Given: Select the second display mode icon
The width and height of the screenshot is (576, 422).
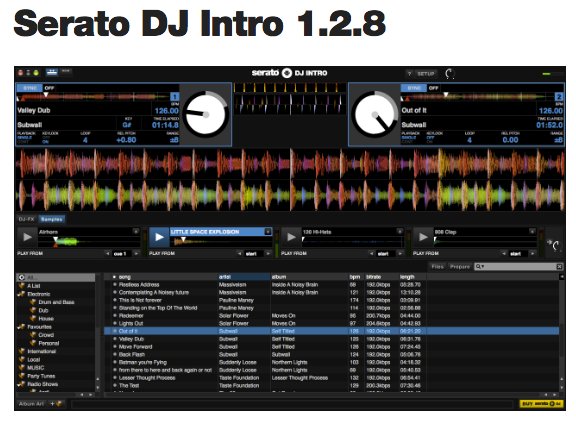Looking at the screenshot, I should 66,71.
